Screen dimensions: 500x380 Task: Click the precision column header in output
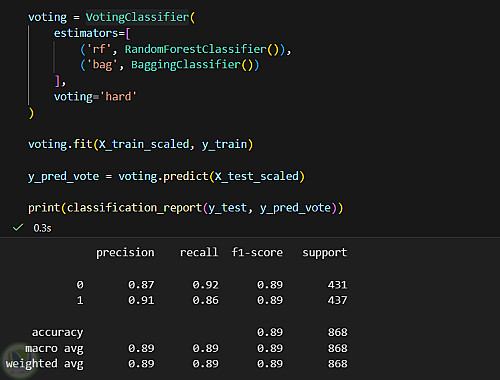click(125, 253)
